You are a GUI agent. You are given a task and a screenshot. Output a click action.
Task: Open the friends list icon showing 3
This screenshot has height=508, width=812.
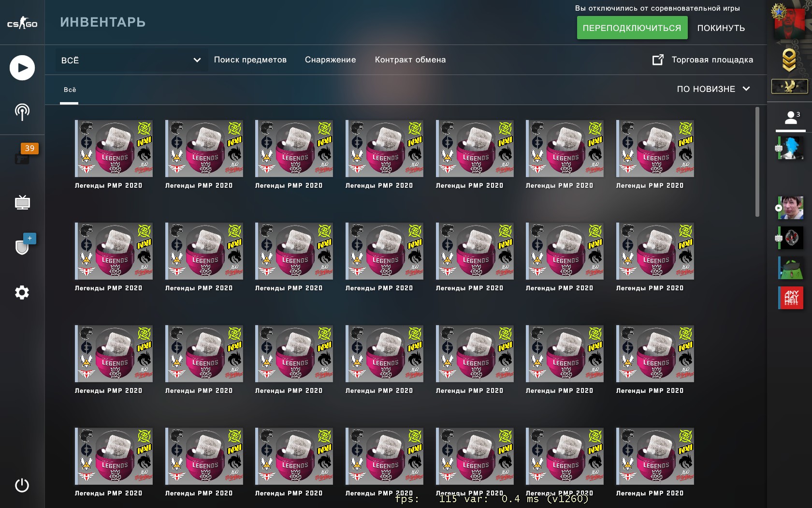click(x=791, y=118)
